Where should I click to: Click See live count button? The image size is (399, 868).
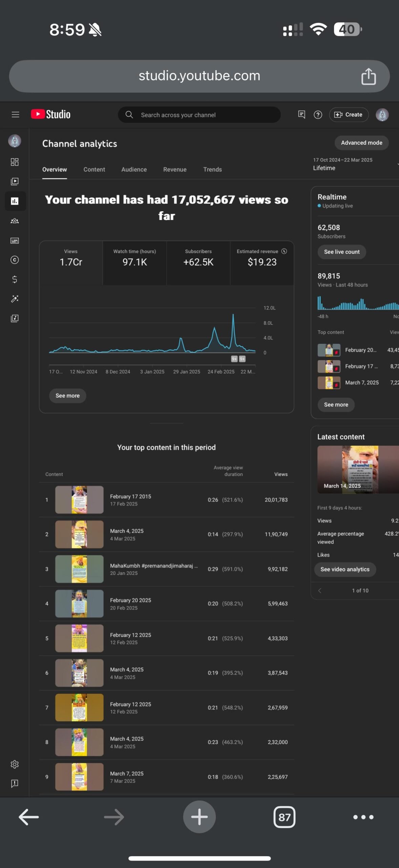coord(341,252)
